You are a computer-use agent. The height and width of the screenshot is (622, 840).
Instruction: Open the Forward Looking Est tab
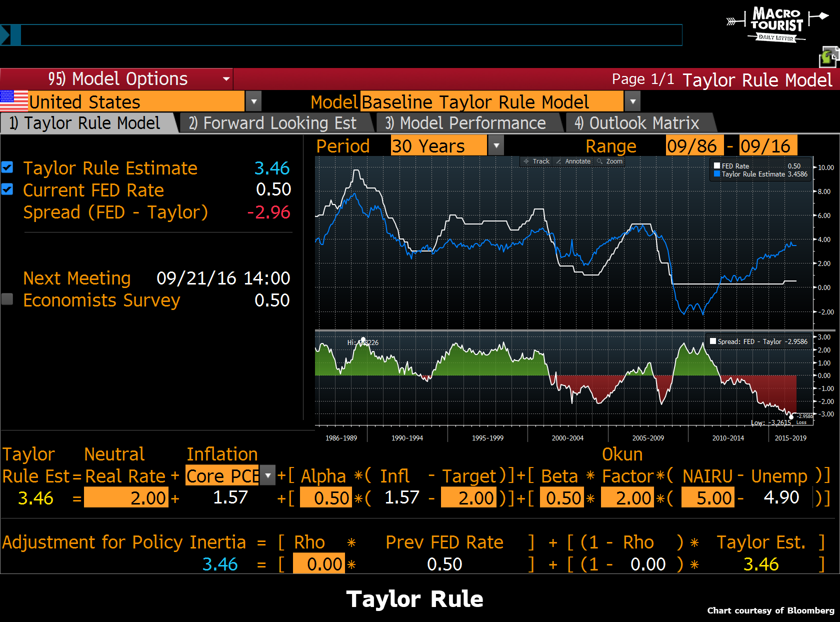pyautogui.click(x=276, y=123)
